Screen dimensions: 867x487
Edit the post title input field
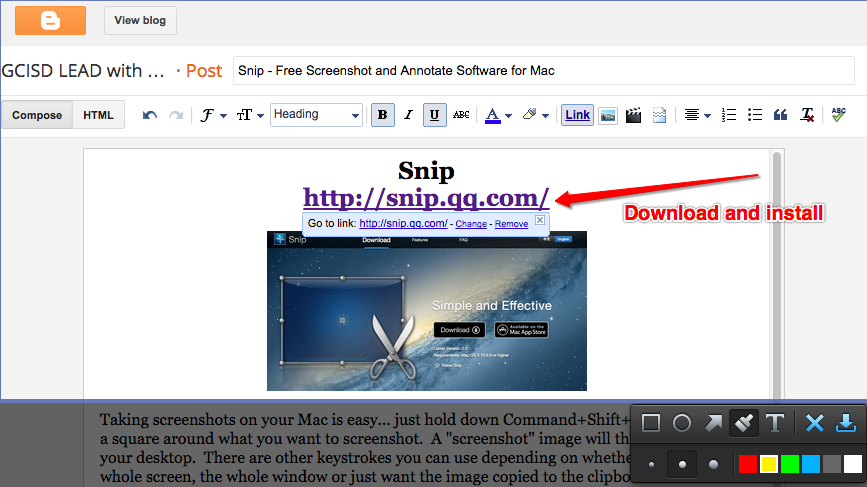tap(544, 71)
